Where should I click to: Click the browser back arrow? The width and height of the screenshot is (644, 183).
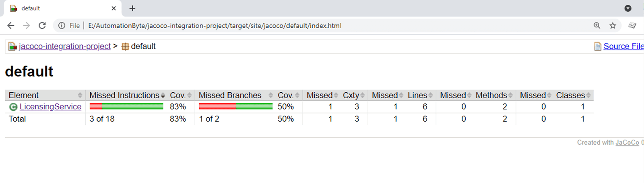pos(11,25)
